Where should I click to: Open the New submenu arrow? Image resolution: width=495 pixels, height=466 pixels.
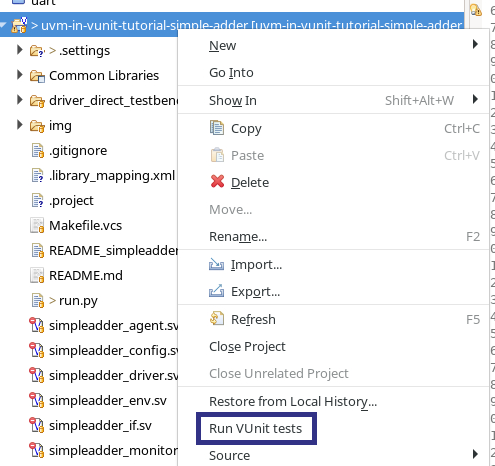pyautogui.click(x=475, y=44)
